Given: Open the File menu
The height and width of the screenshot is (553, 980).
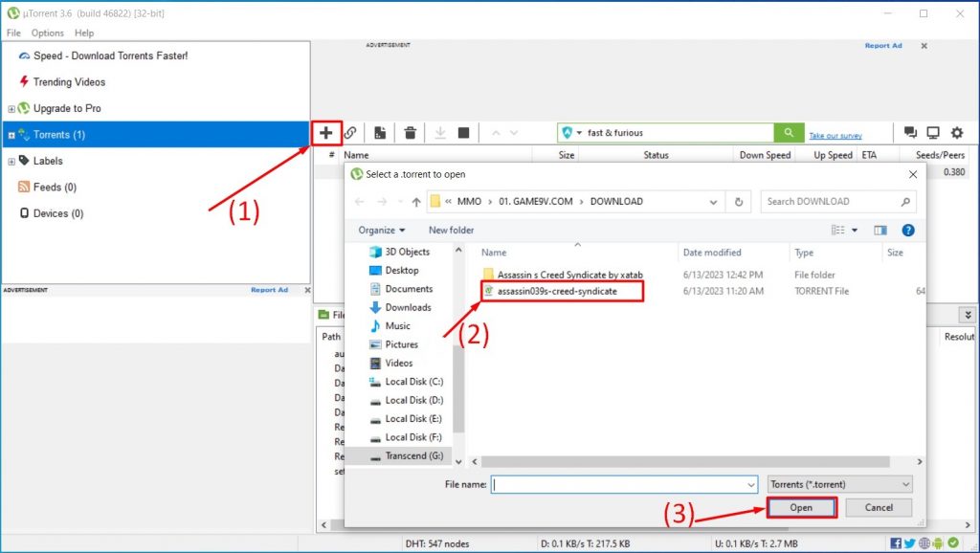Looking at the screenshot, I should [x=13, y=33].
